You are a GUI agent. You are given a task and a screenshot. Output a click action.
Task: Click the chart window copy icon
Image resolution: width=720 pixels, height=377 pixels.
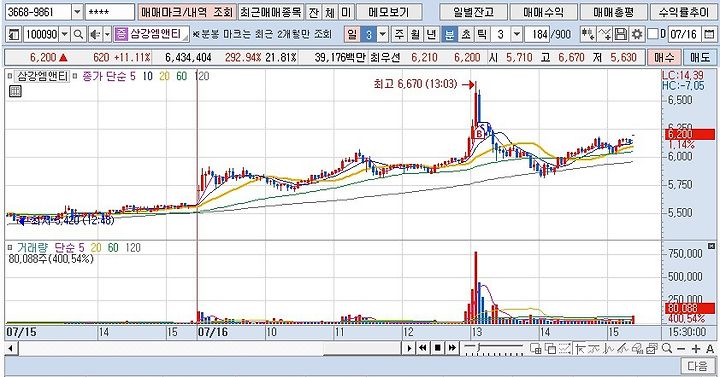click(x=652, y=349)
